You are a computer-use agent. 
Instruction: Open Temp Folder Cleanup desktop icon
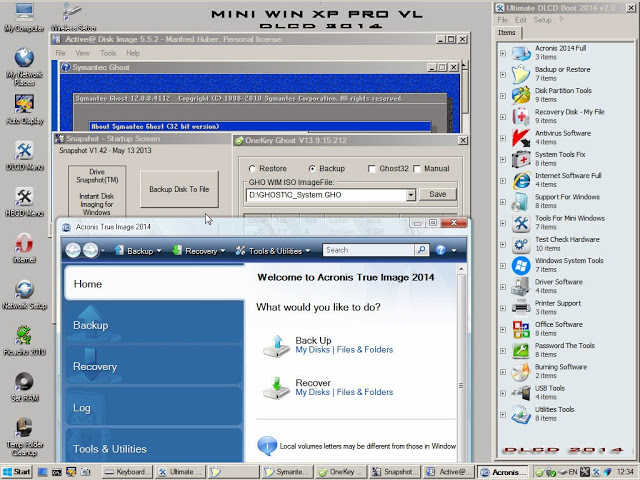pos(24,437)
